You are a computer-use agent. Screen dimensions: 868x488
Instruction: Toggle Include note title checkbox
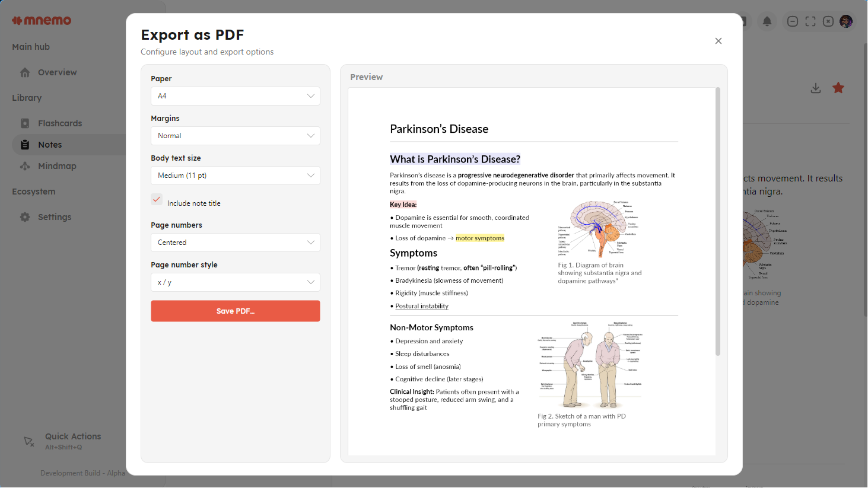[x=157, y=200]
